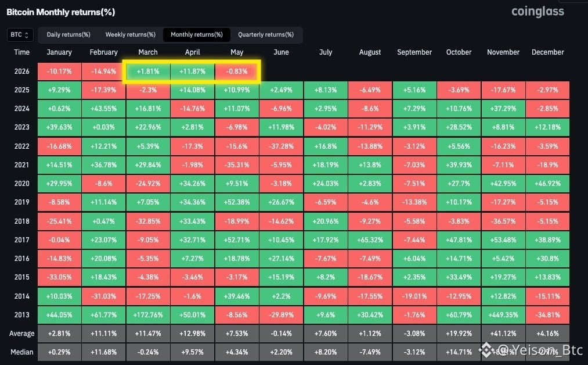Click the July column header
The image size is (588, 365).
pos(326,52)
